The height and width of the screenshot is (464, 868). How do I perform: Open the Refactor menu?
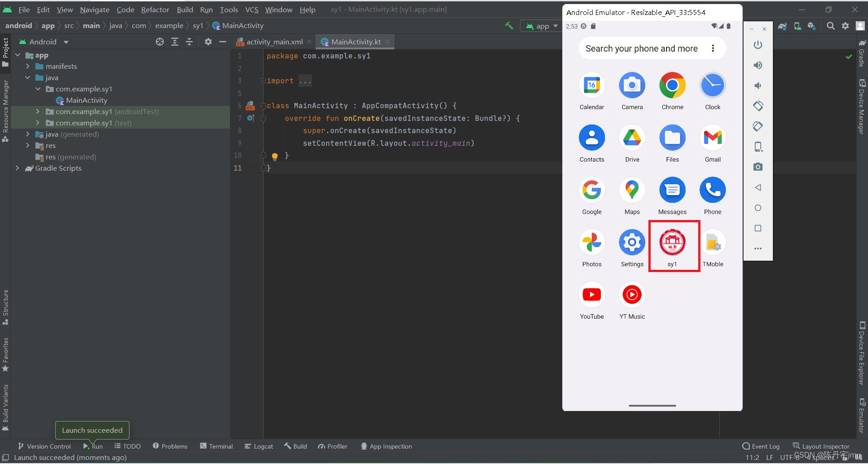pyautogui.click(x=155, y=10)
